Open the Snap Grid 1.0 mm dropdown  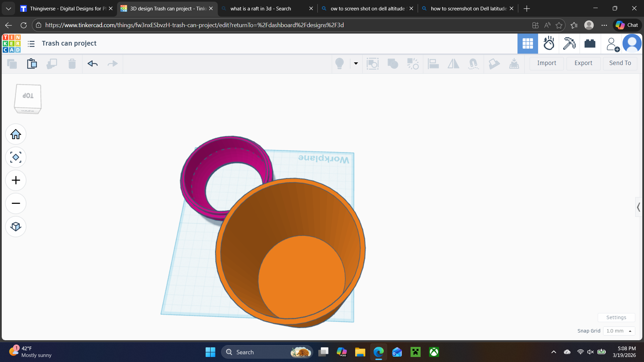click(619, 331)
